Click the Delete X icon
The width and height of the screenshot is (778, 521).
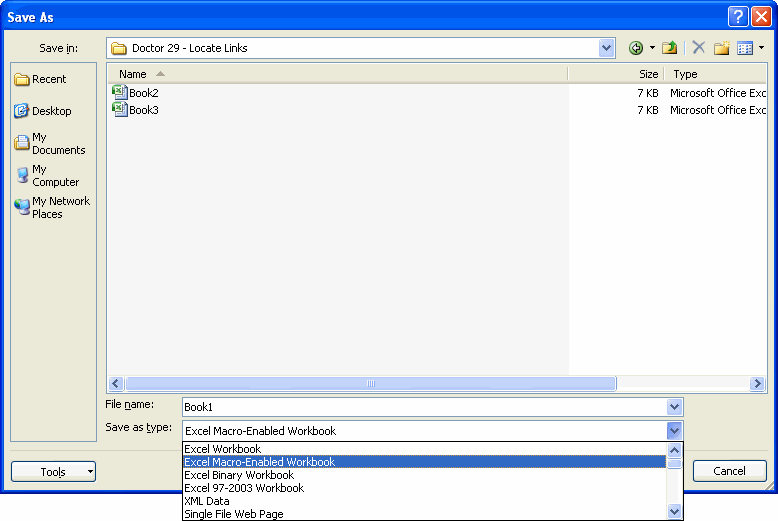point(699,48)
